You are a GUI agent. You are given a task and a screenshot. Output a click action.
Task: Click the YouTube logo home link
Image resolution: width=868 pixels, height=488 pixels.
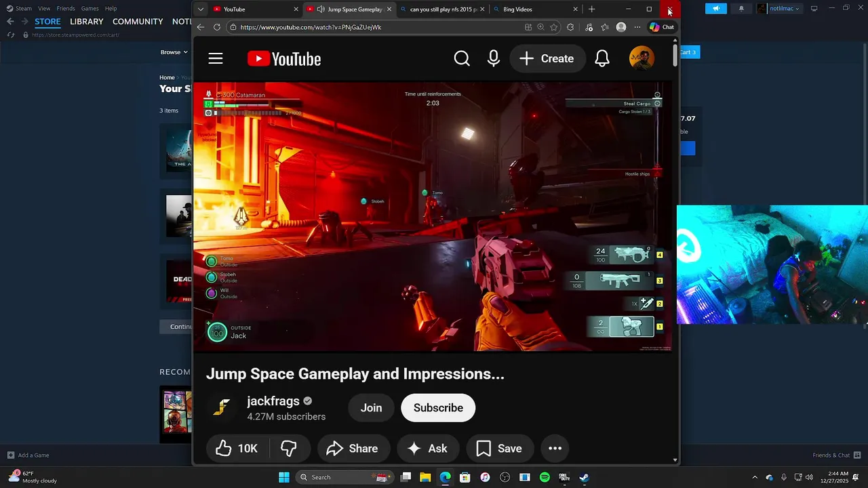[x=284, y=59]
